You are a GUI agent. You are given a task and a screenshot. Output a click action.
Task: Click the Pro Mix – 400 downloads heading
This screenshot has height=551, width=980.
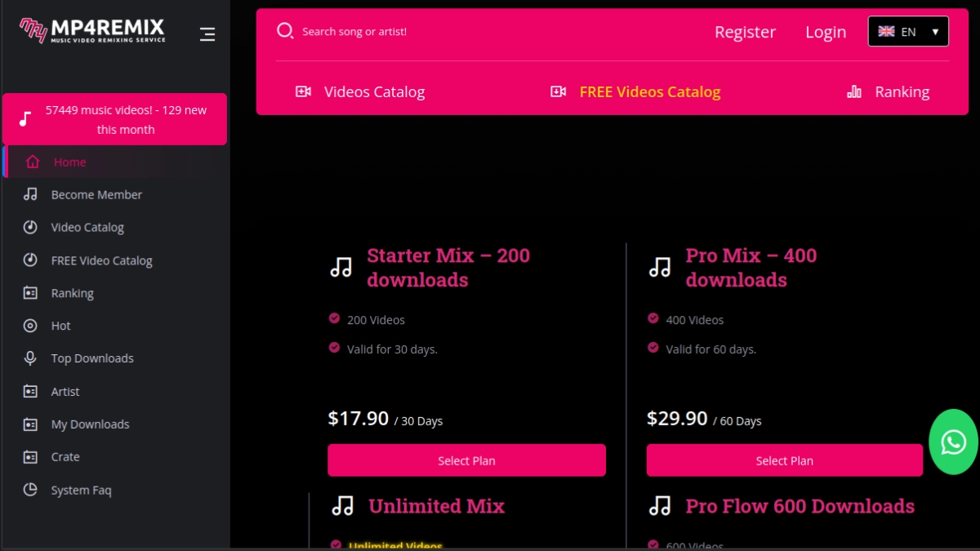pos(751,267)
